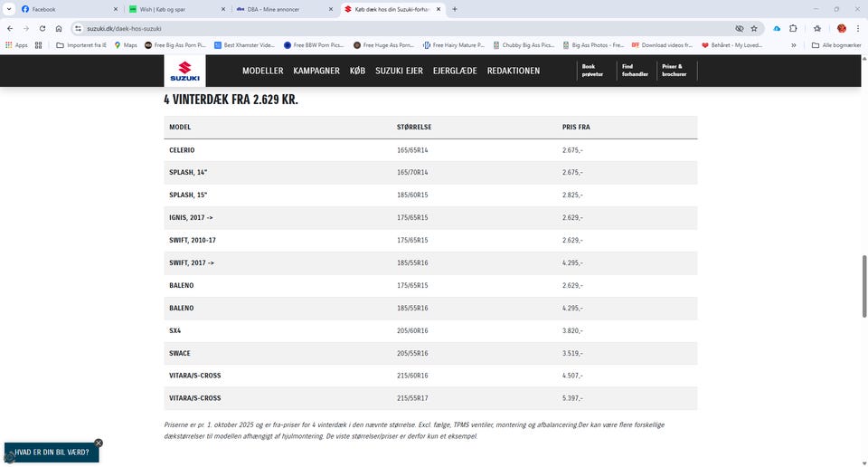Open the Maps bookmark

point(126,45)
